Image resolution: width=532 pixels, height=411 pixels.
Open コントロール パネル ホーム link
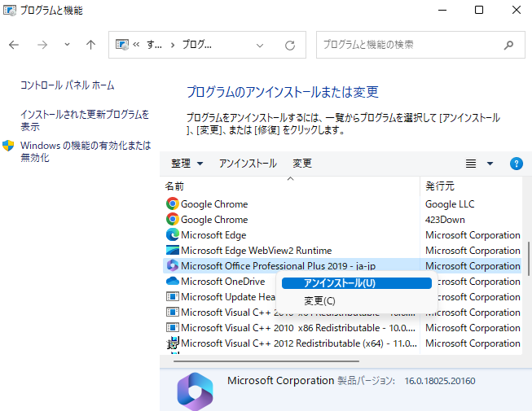(x=67, y=85)
